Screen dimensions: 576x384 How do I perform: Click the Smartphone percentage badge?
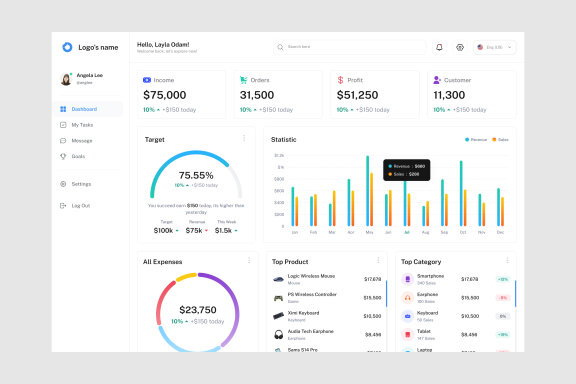point(503,279)
